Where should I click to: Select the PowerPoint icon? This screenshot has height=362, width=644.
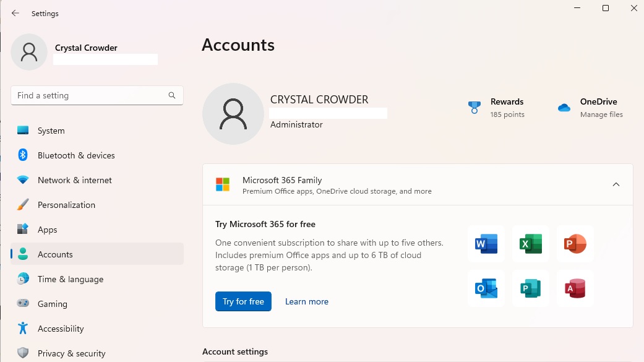(575, 244)
